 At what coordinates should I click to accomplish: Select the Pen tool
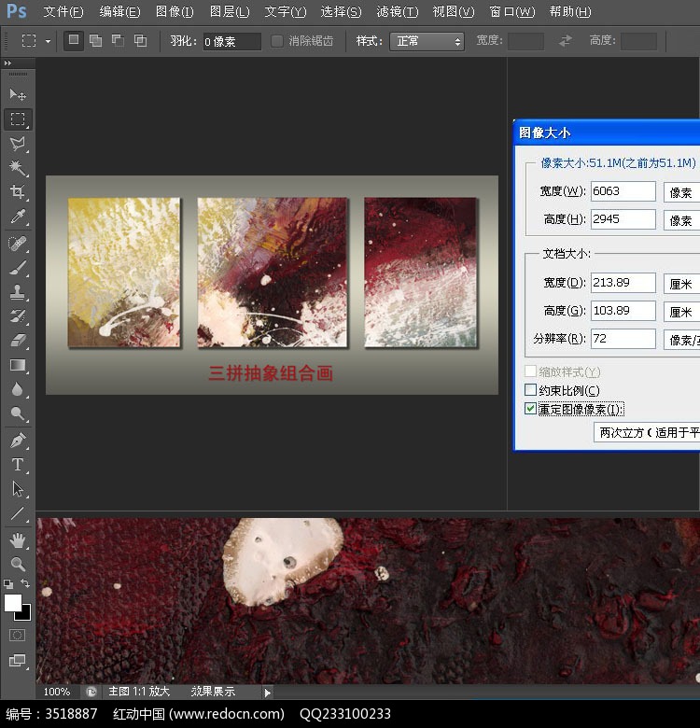(x=18, y=440)
